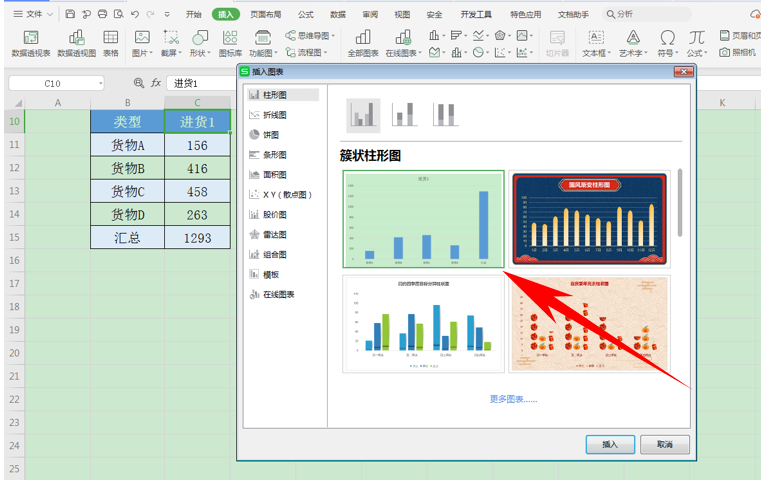
Task: Click the 插入 insert button in dialog
Action: click(610, 444)
